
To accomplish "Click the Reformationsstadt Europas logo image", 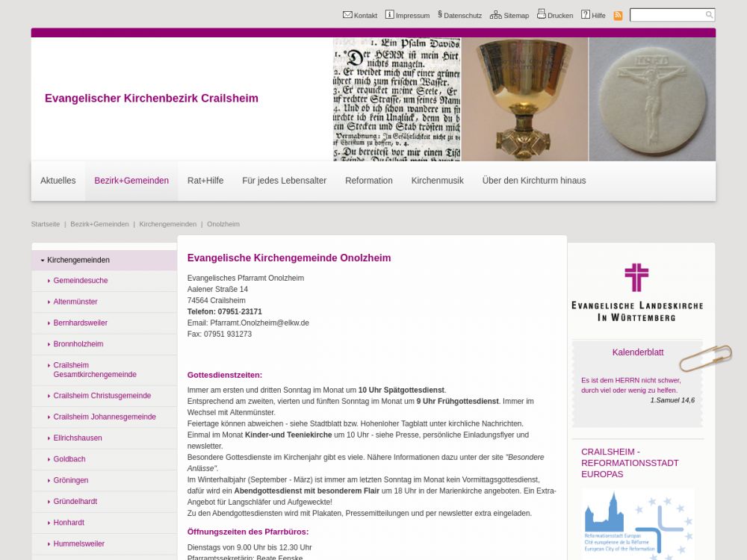I will pyautogui.click(x=638, y=523).
